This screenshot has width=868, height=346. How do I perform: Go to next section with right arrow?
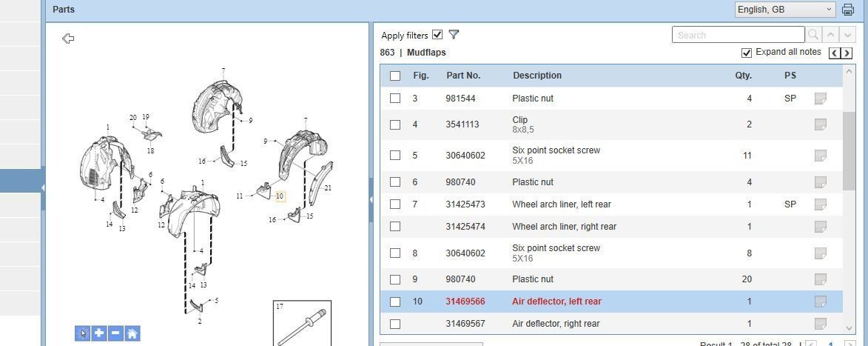click(847, 53)
